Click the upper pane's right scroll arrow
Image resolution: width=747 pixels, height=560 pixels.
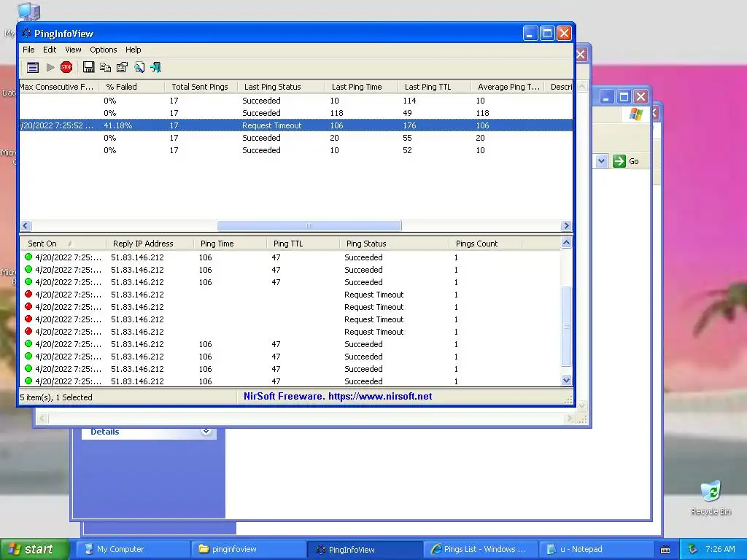(x=566, y=226)
